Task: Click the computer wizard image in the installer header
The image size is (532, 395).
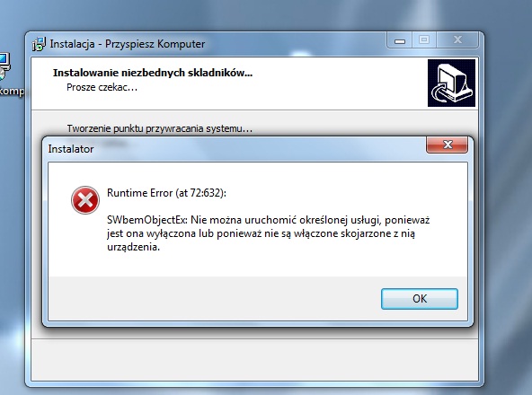Action: (451, 83)
